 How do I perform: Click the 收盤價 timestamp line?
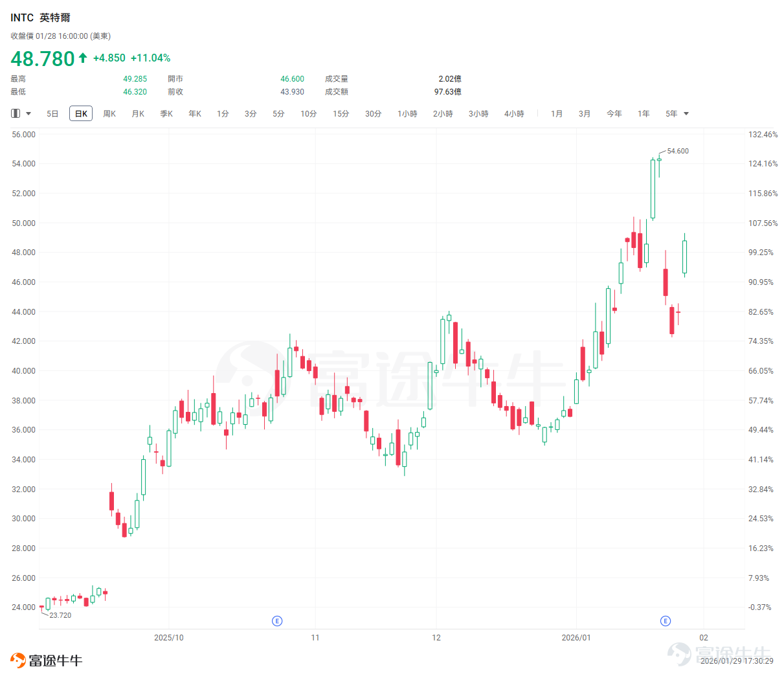[x=60, y=36]
